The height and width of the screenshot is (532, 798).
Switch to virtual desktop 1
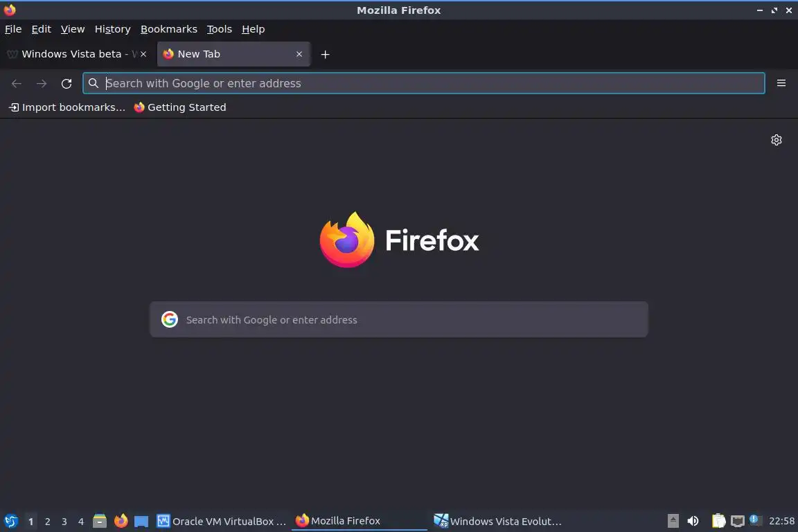[x=30, y=522]
